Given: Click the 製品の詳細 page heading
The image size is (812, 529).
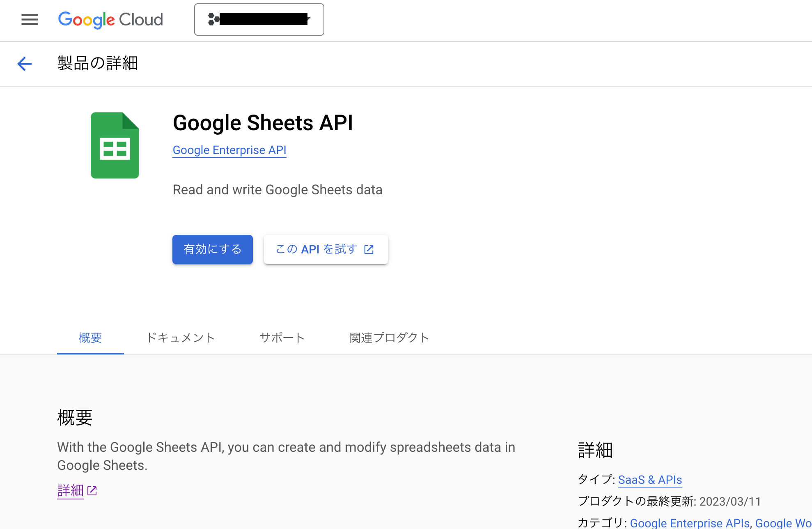Looking at the screenshot, I should 98,63.
